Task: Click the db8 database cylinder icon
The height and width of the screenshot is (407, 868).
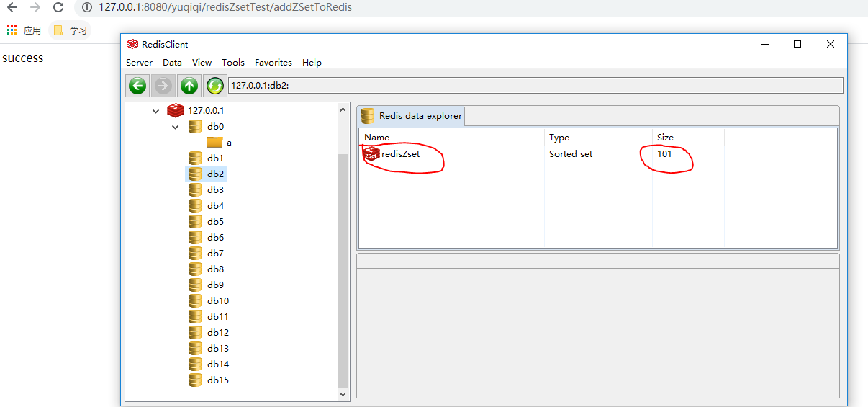Action: click(195, 269)
